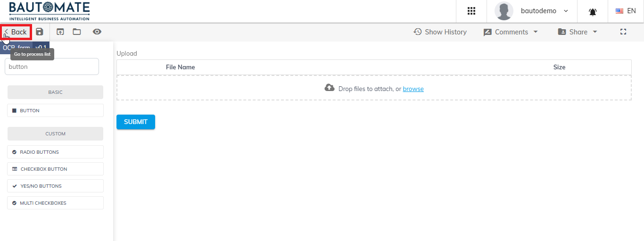This screenshot has width=644, height=241.
Task: Focus the component search field containing button
Action: 52,66
